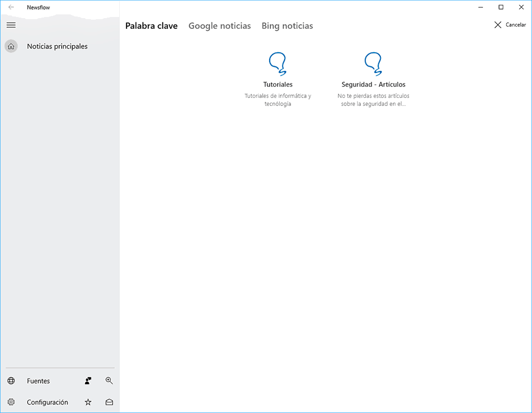
Task: Select the Bing noticias tab
Action: click(x=287, y=26)
